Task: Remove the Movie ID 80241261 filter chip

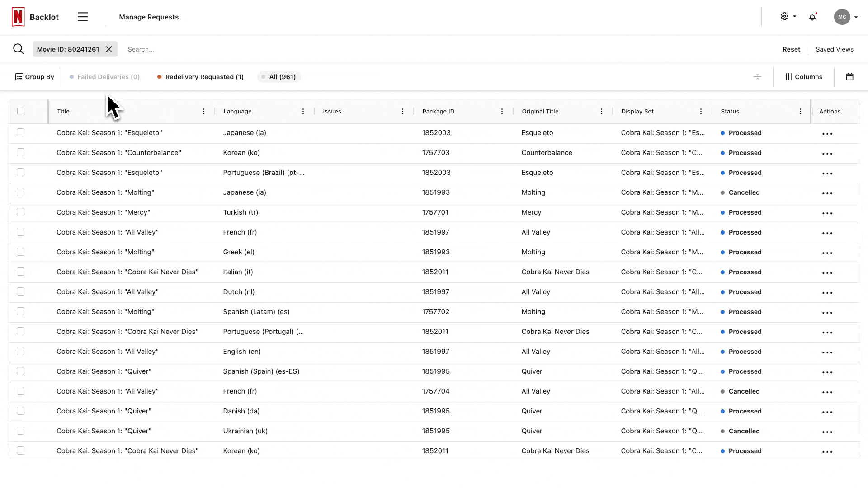Action: [x=109, y=49]
